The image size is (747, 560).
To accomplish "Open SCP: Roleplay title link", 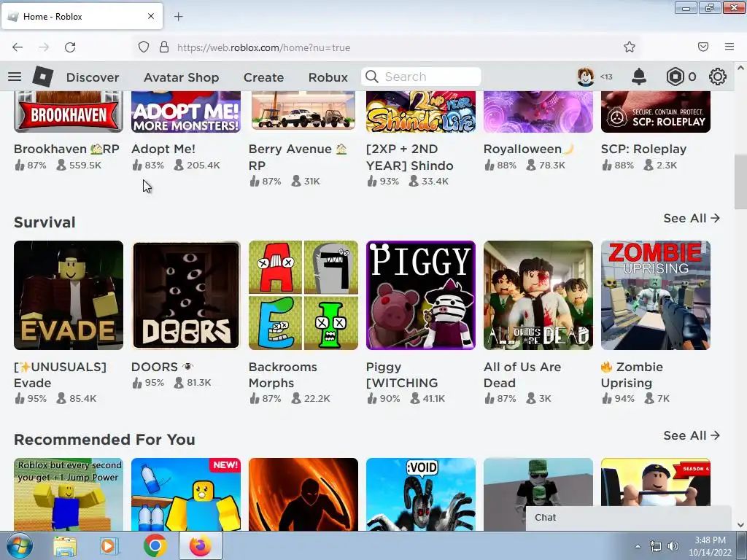I will point(643,149).
